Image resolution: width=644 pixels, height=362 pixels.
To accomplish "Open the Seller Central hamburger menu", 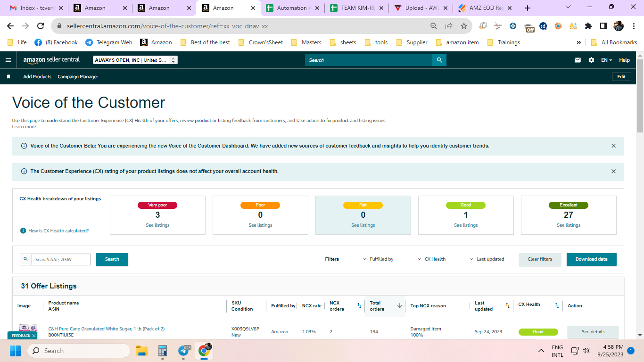I will click(8, 60).
